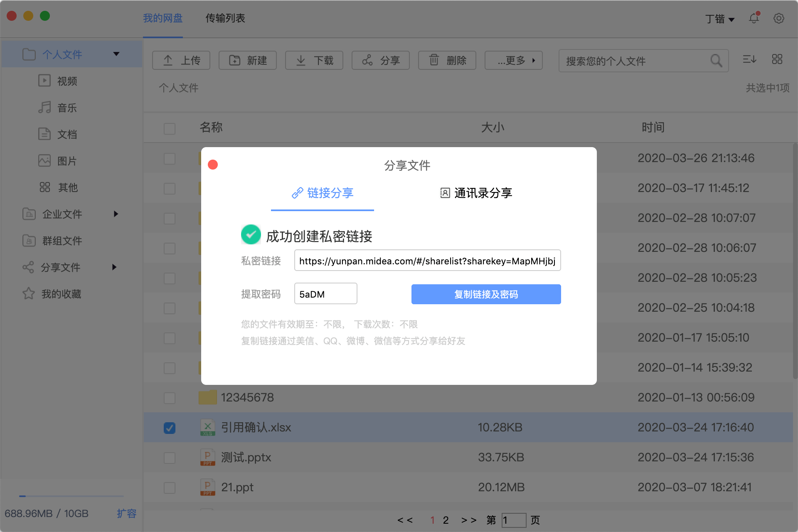Toggle the select-all checkbox in header
Image resolution: width=798 pixels, height=532 pixels.
[170, 128]
